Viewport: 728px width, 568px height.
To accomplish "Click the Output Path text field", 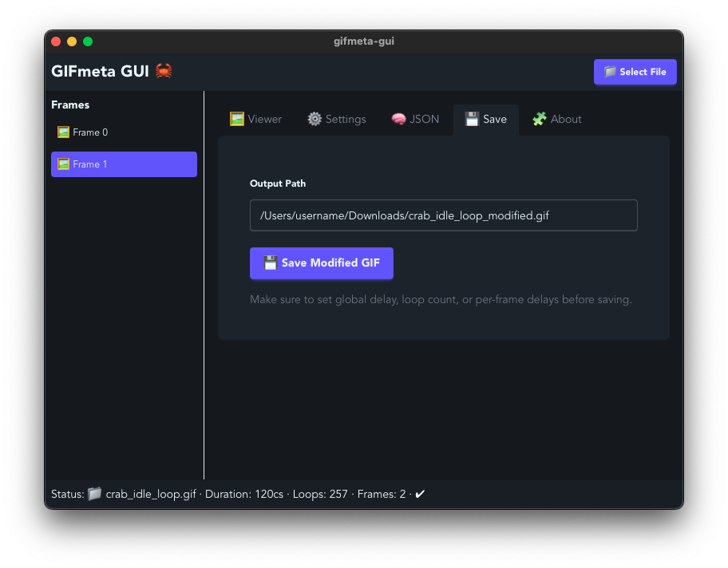I will pos(444,215).
